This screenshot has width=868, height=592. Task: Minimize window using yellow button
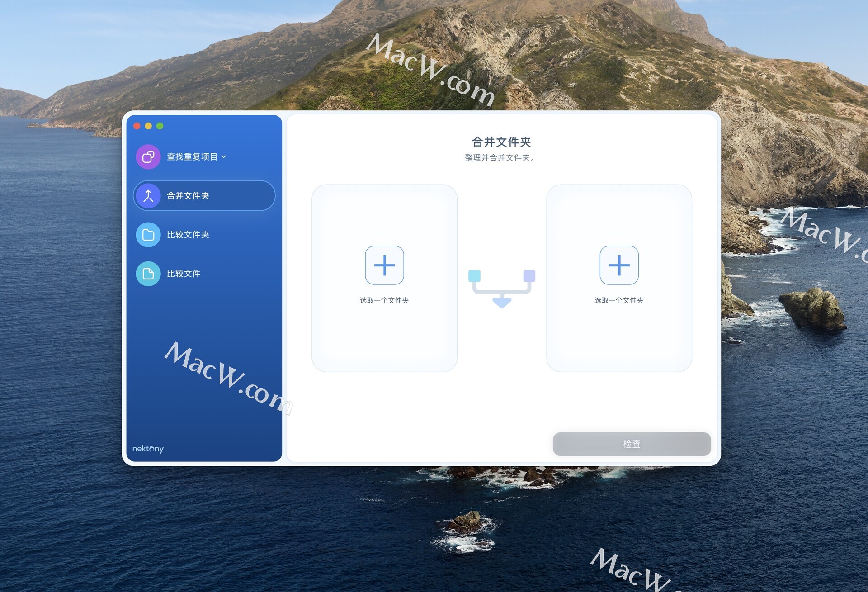click(148, 126)
